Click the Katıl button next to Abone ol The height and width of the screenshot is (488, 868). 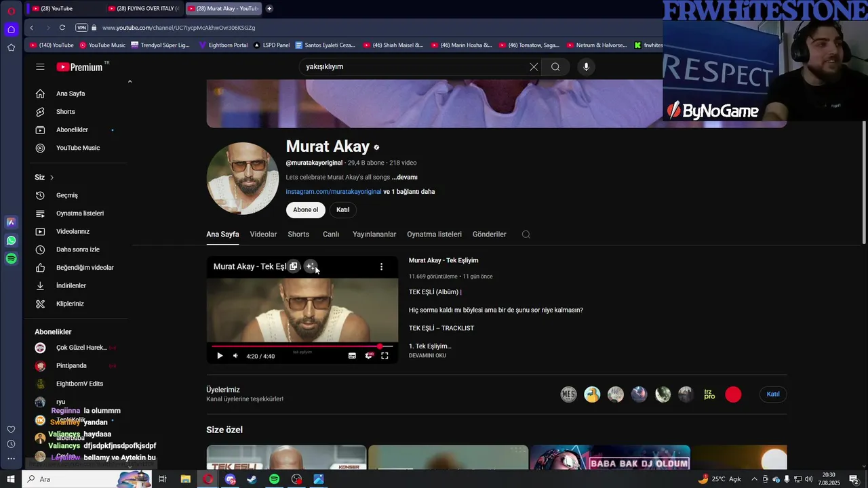343,210
